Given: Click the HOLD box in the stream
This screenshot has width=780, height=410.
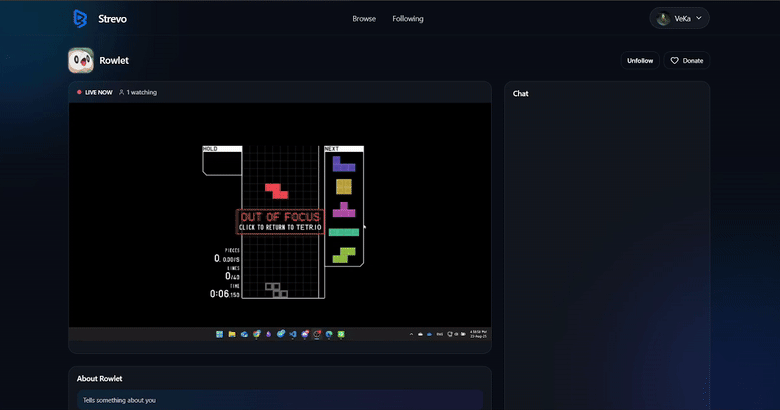Looking at the screenshot, I should pos(222,160).
